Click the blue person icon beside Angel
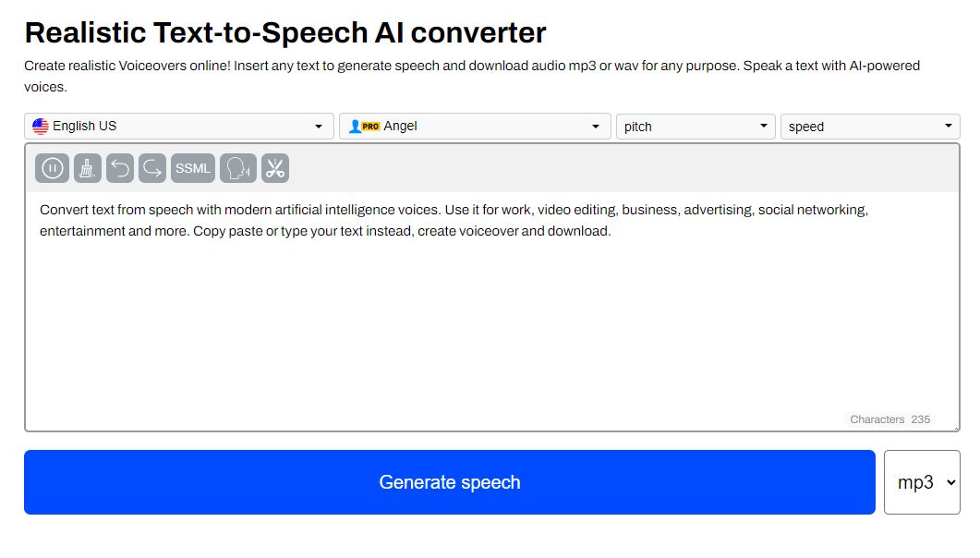The width and height of the screenshot is (980, 558). (x=354, y=126)
